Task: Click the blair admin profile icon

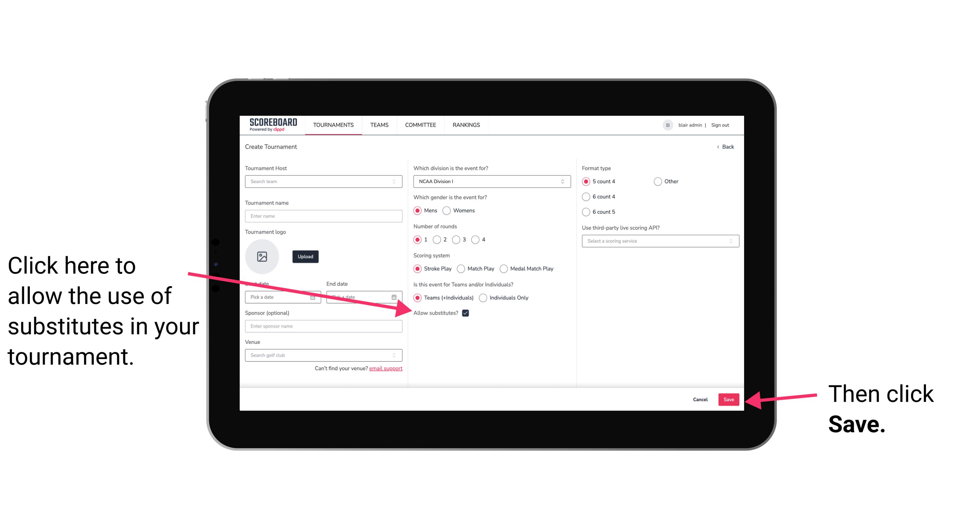Action: [x=668, y=125]
